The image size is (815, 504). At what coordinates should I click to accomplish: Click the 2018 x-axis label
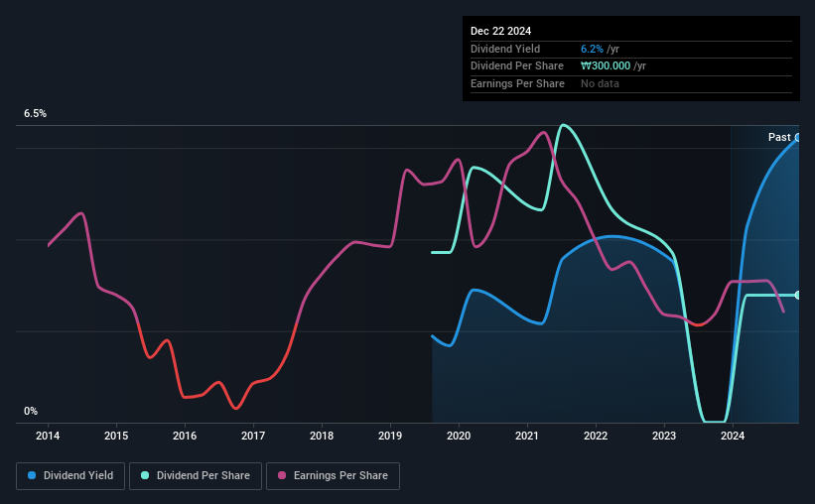tap(322, 436)
